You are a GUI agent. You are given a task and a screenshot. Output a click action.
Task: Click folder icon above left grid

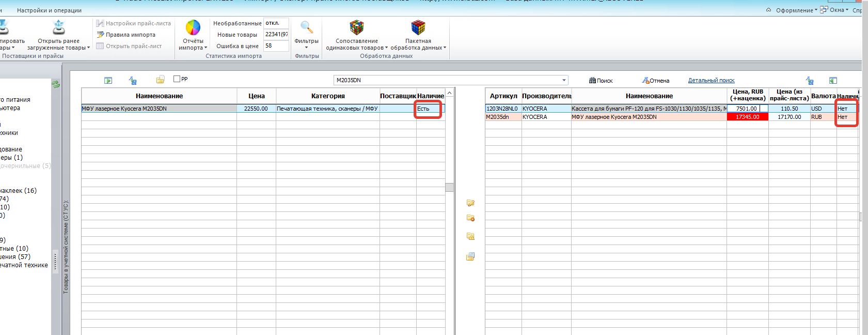coord(161,80)
